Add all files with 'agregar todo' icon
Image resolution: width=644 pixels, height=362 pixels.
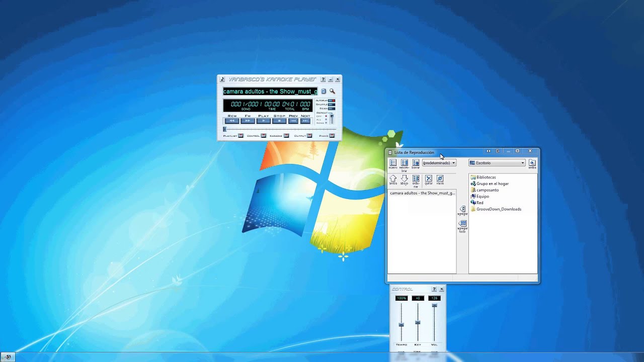(463, 223)
